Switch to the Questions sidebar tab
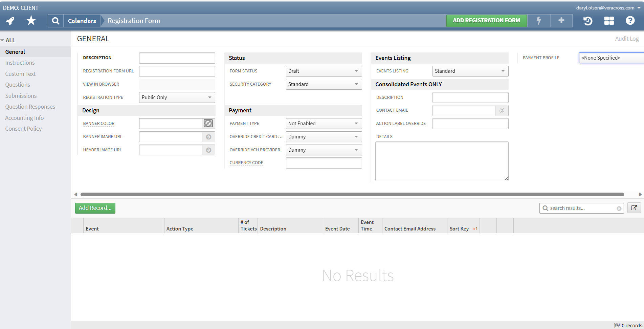The height and width of the screenshot is (329, 644). 18,85
